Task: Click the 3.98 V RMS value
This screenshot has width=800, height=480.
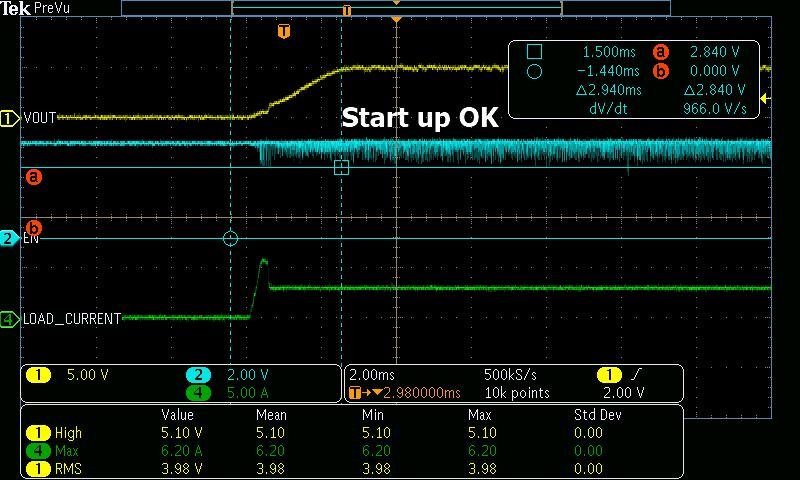Action: (x=182, y=469)
